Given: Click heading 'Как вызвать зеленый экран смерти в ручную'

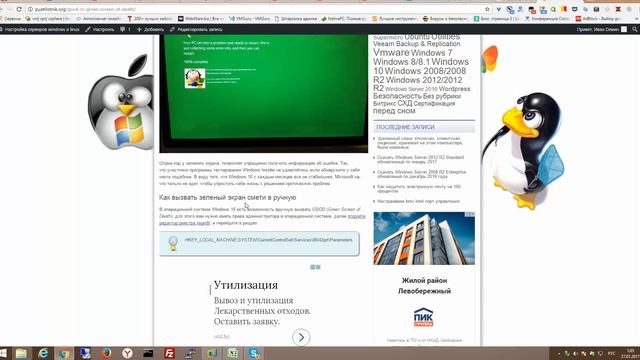Looking at the screenshot, I should point(227,198).
